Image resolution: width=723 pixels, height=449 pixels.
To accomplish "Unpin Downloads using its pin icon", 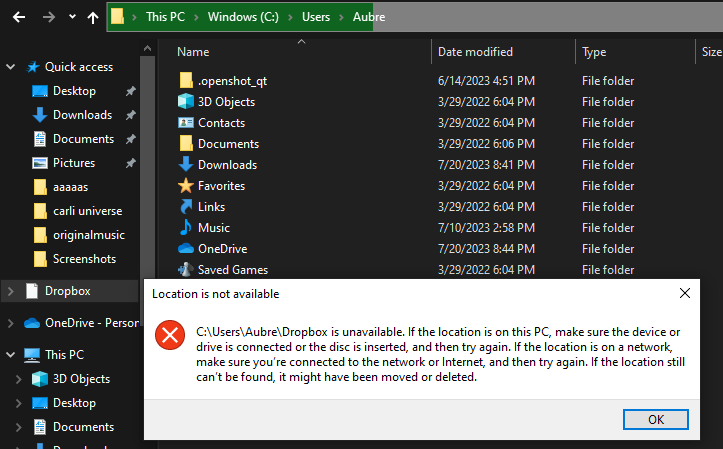I will (x=130, y=115).
